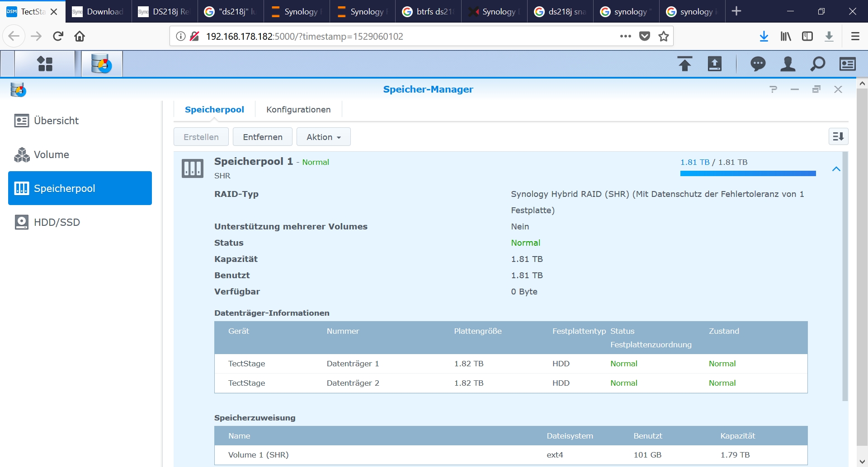868x467 pixels.
Task: Open HDD/SSD section in sidebar
Action: point(57,222)
